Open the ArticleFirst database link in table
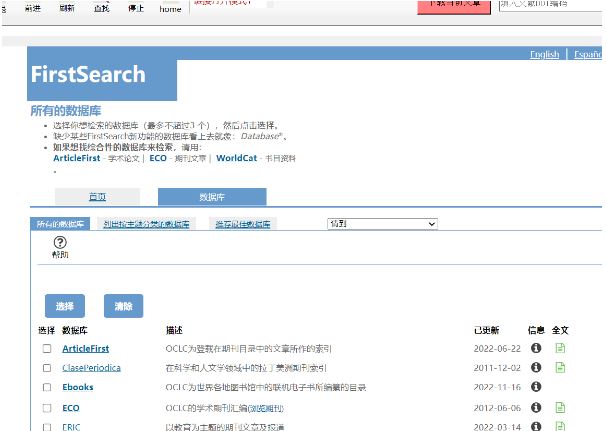The height and width of the screenshot is (431, 606). click(86, 349)
